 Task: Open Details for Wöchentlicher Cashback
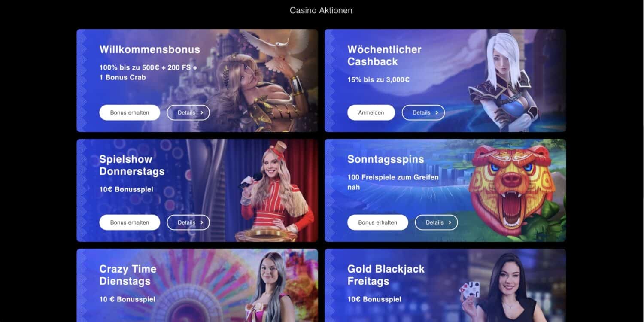pos(423,112)
